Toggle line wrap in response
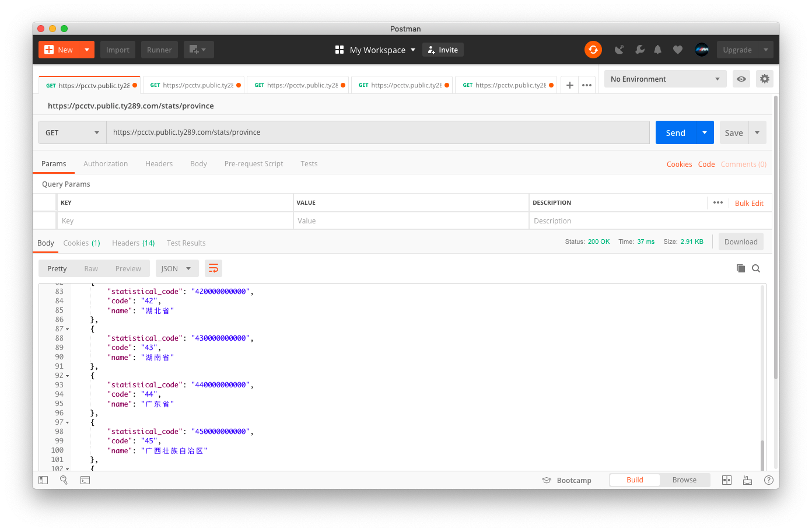The image size is (812, 532). coord(213,268)
